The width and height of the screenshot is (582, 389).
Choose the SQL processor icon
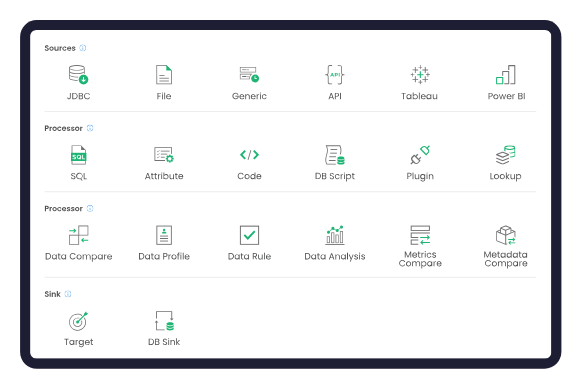pos(78,155)
